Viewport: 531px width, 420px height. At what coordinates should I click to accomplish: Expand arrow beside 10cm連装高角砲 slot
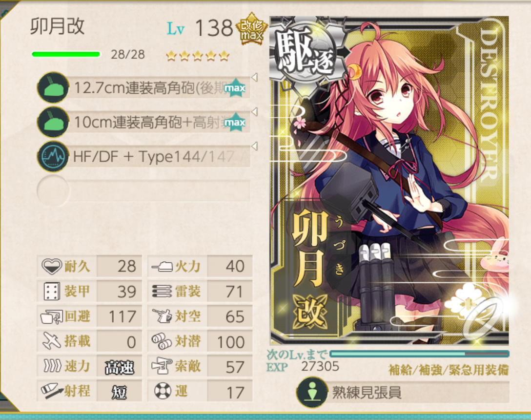[x=255, y=111]
